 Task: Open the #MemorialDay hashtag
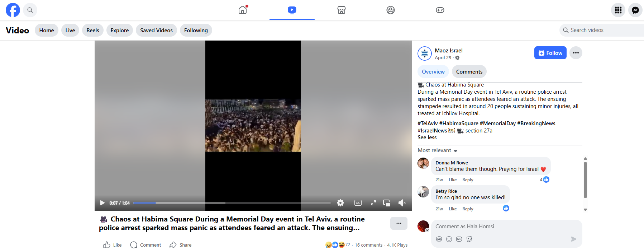click(498, 123)
